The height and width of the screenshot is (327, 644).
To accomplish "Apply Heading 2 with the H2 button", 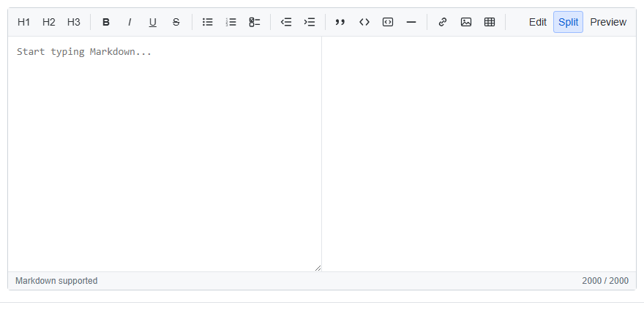I will [x=49, y=22].
